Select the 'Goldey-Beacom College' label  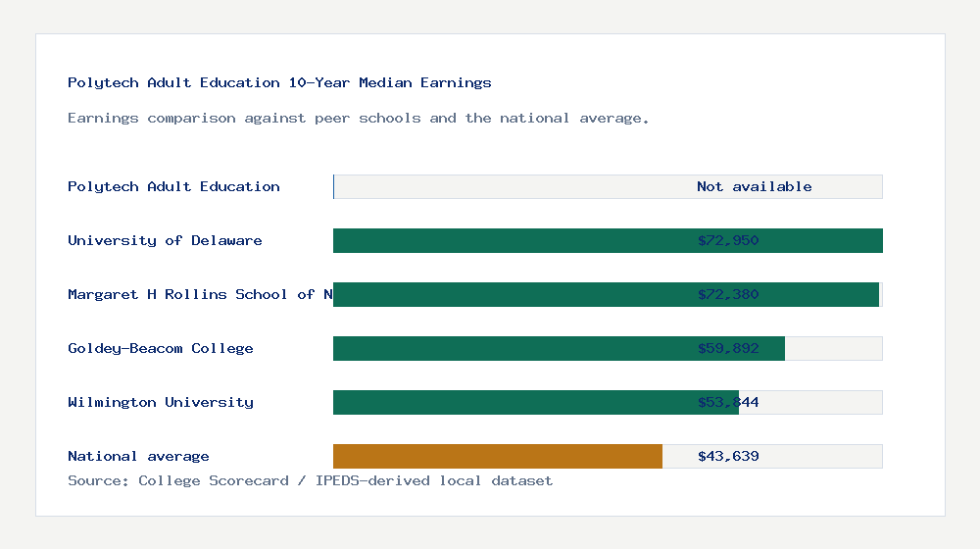(161, 348)
